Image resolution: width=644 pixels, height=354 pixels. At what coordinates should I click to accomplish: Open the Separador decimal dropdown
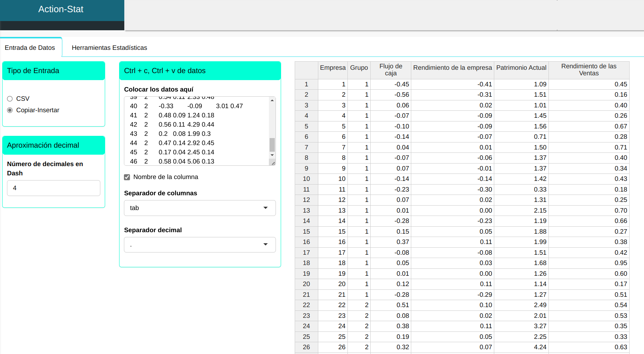click(x=200, y=245)
